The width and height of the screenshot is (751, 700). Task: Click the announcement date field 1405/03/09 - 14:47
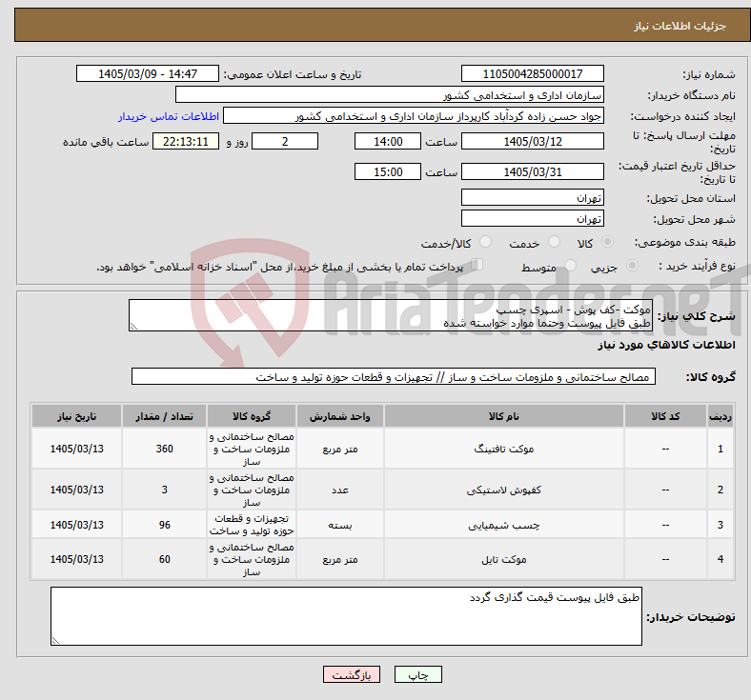point(148,73)
